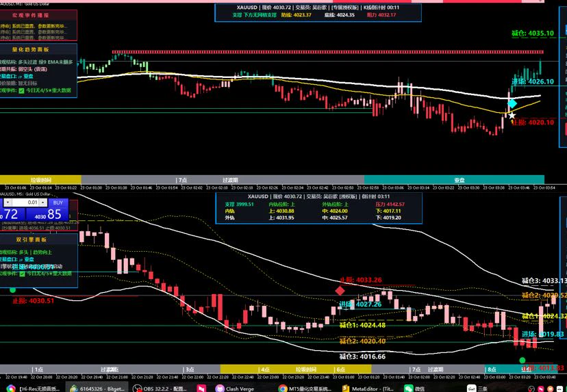Click the yellow 垃圾时间 session bar on upper chart
This screenshot has width=567, height=392.
(x=40, y=179)
